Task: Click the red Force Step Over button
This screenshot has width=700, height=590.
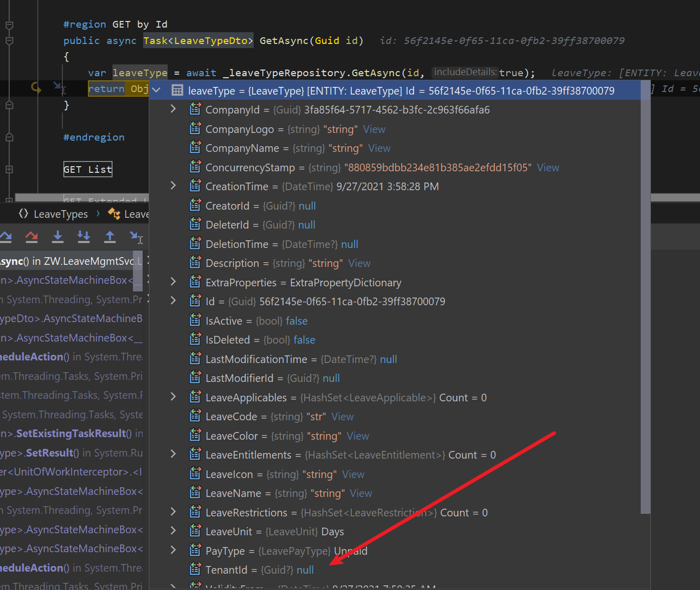Action: coord(32,237)
